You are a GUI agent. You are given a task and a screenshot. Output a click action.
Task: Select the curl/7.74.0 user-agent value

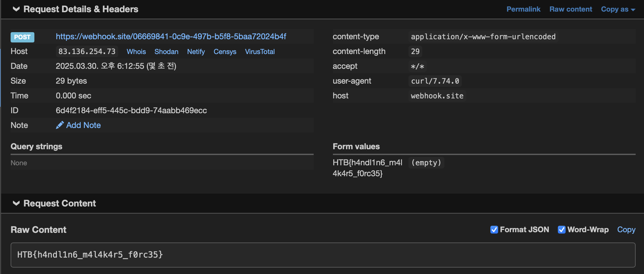pyautogui.click(x=435, y=81)
